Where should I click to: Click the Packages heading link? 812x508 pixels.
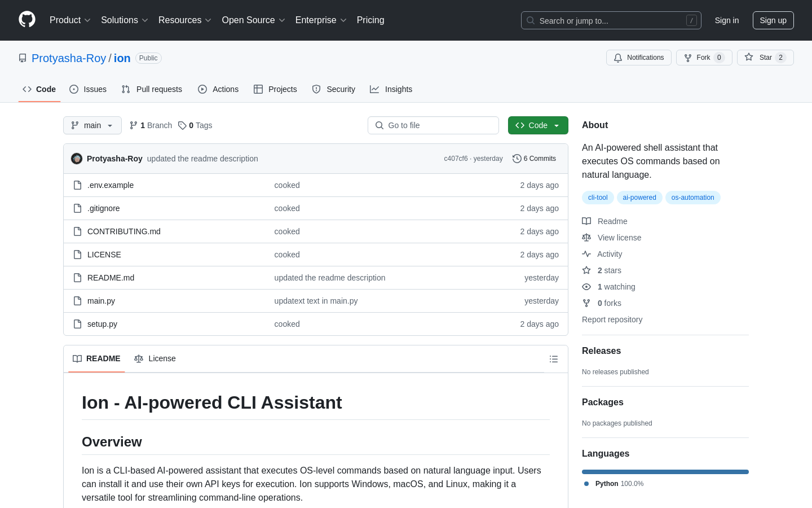point(603,402)
